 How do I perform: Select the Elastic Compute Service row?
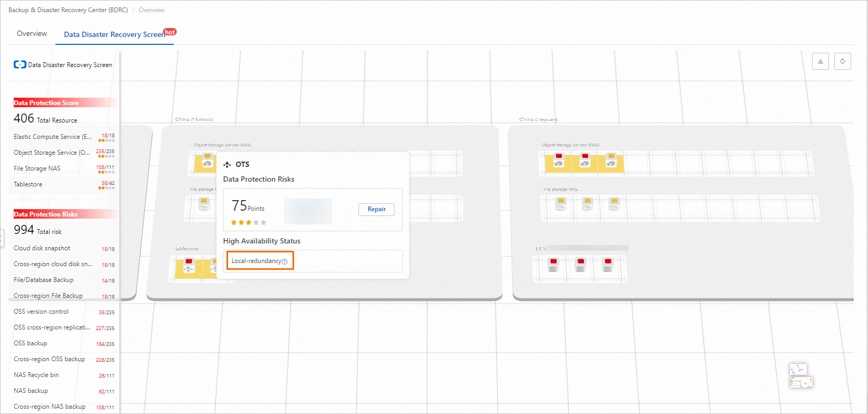(x=64, y=137)
